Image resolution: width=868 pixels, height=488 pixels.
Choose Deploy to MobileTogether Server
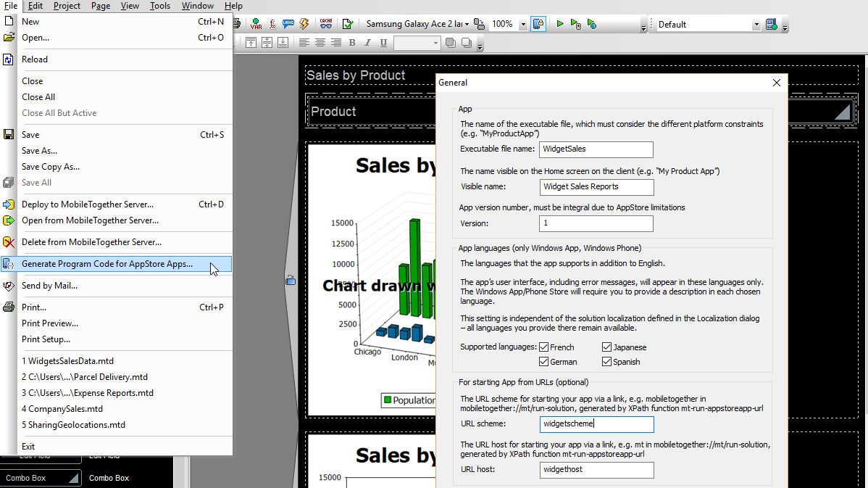tap(116, 204)
